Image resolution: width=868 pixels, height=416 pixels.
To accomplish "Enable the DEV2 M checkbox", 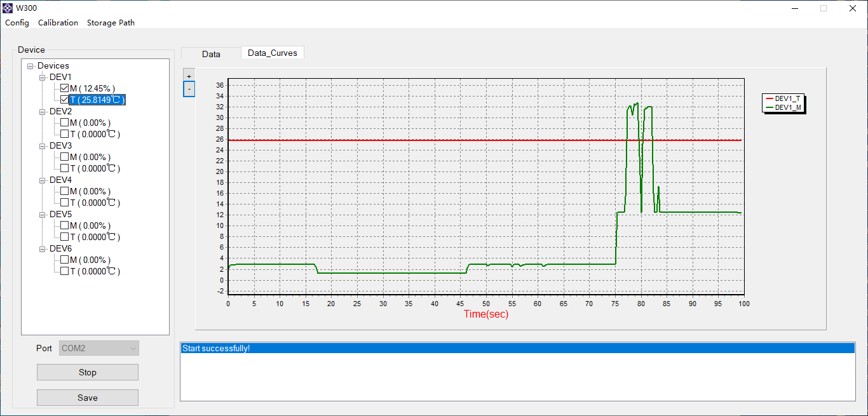I will click(x=65, y=123).
